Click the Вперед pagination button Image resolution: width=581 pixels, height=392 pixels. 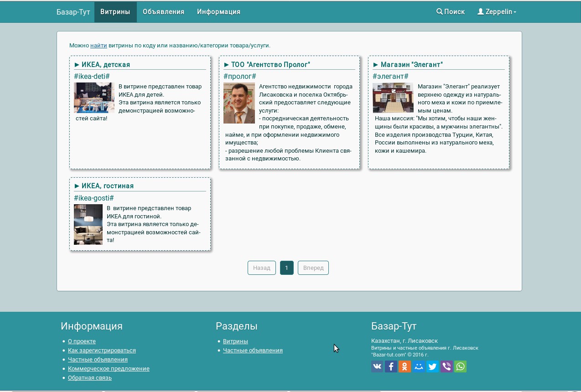point(313,268)
